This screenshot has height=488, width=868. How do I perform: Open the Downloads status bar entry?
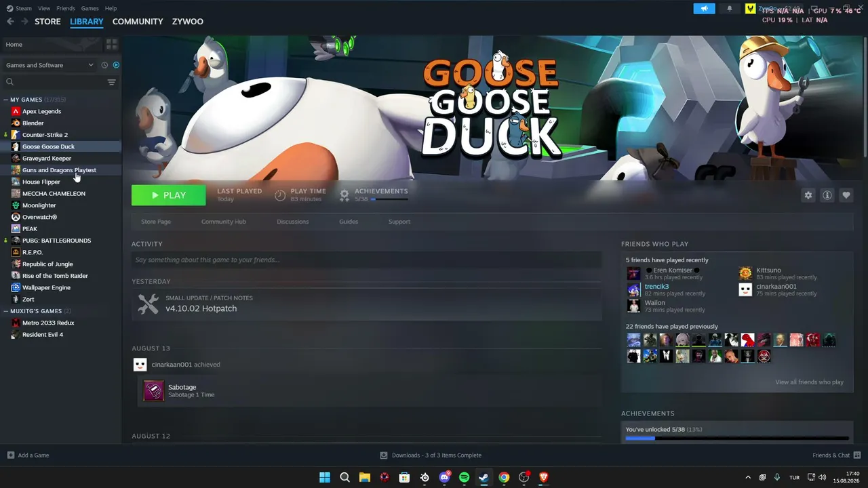(431, 455)
